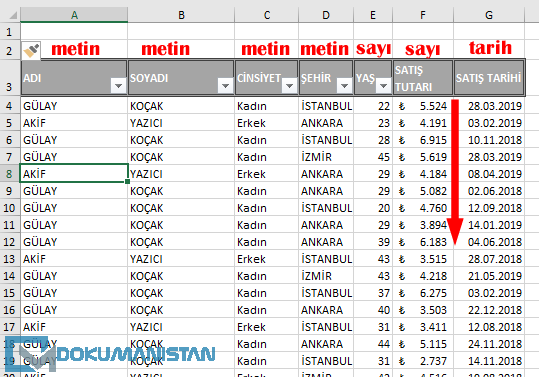The width and height of the screenshot is (539, 377).
Task: Select row 12 header
Action: coord(10,242)
